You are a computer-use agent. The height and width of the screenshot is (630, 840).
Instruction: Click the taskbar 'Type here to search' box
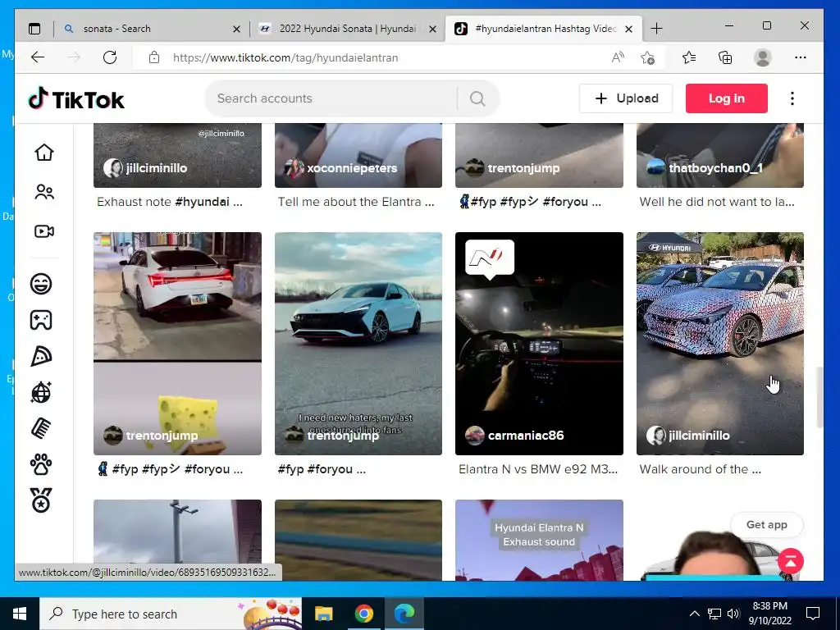point(171,614)
